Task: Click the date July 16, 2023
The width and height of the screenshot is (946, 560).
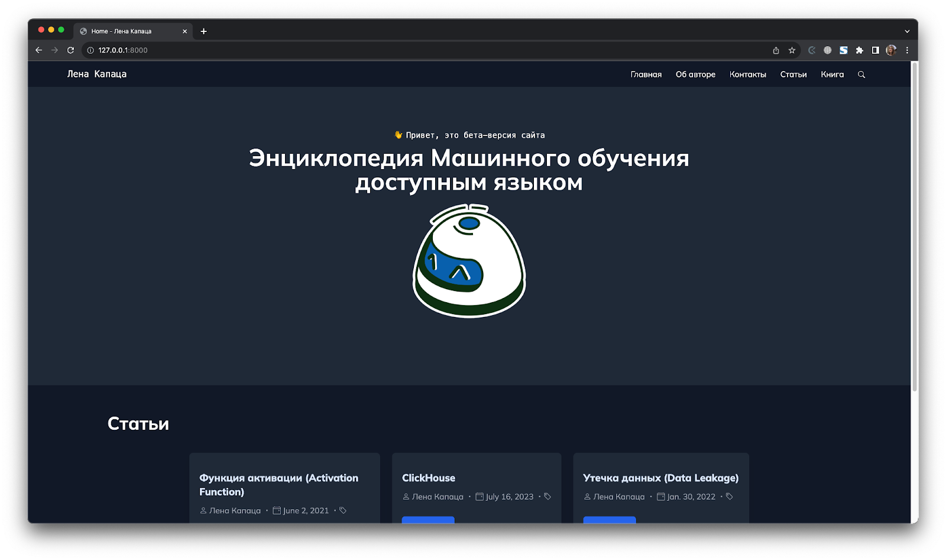Action: click(x=510, y=497)
